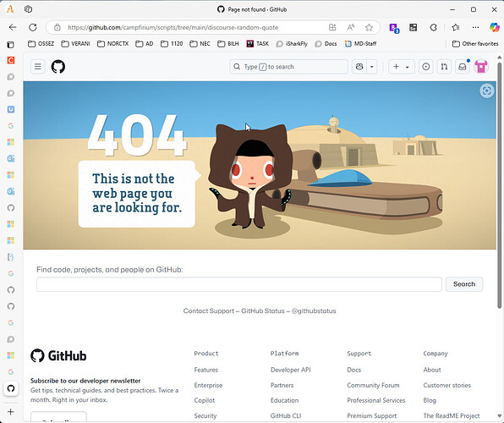
Task: Open the NORCTX bookmarks folder
Action: [x=112, y=44]
